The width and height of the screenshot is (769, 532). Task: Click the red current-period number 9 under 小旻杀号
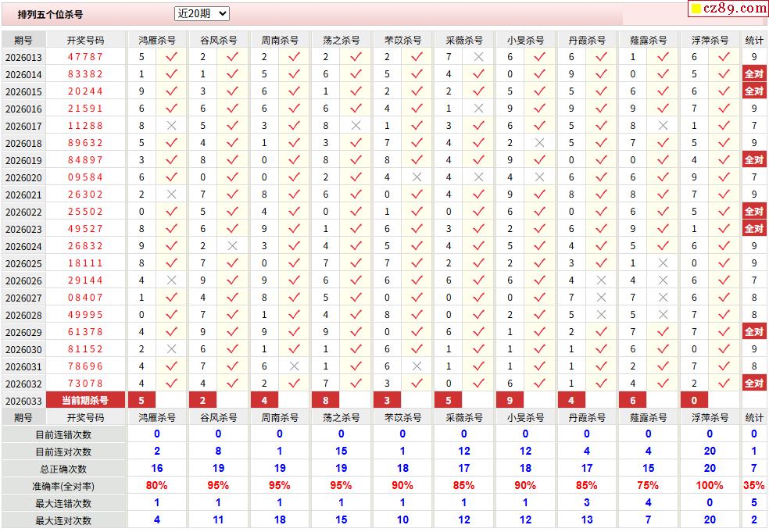[510, 401]
